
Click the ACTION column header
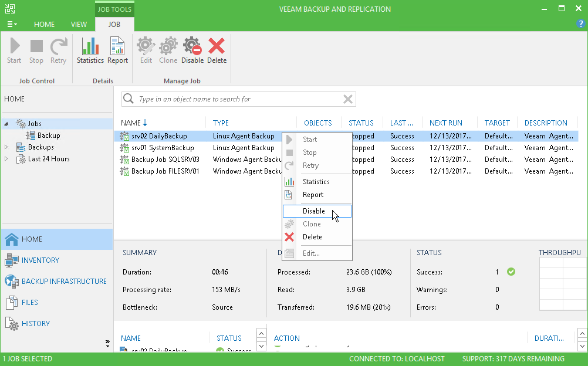pyautogui.click(x=286, y=338)
